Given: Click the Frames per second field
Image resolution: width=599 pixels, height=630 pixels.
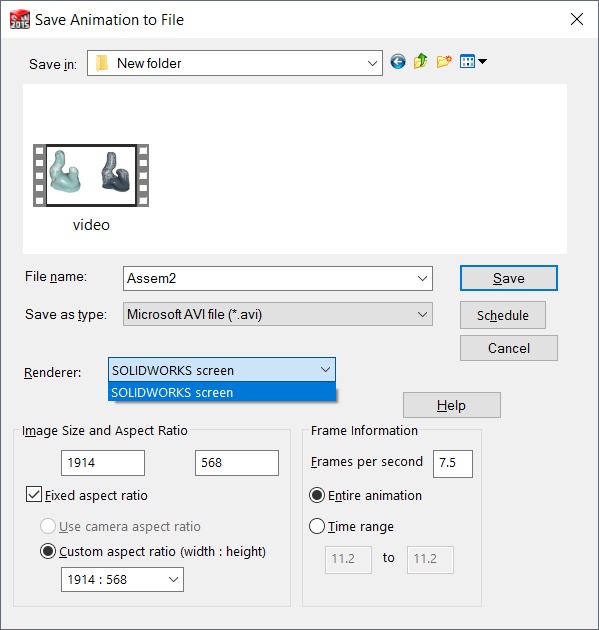Looking at the screenshot, I should (x=453, y=463).
